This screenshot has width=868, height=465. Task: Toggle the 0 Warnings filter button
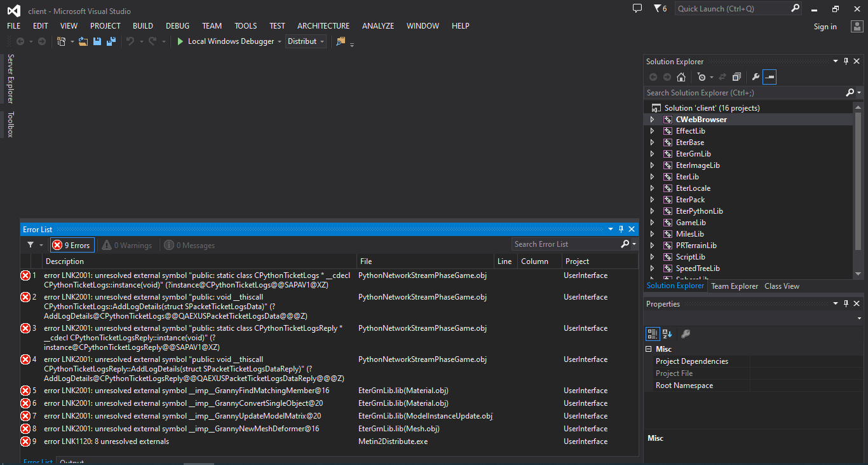click(127, 245)
